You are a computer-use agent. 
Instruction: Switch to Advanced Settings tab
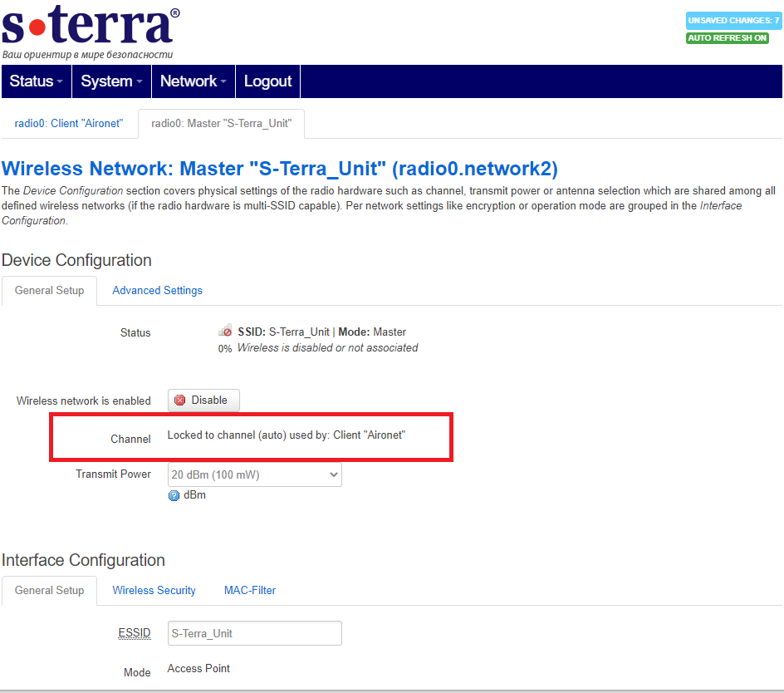[x=158, y=291]
